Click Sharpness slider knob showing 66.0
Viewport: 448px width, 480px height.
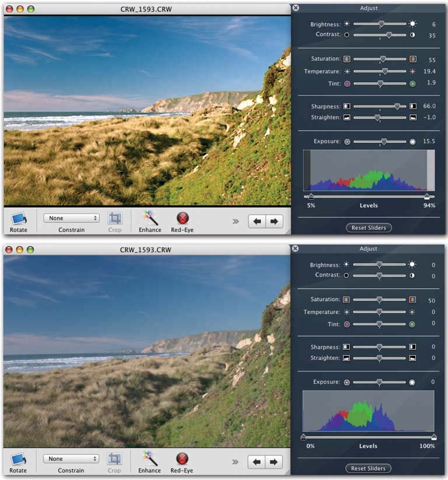[397, 106]
